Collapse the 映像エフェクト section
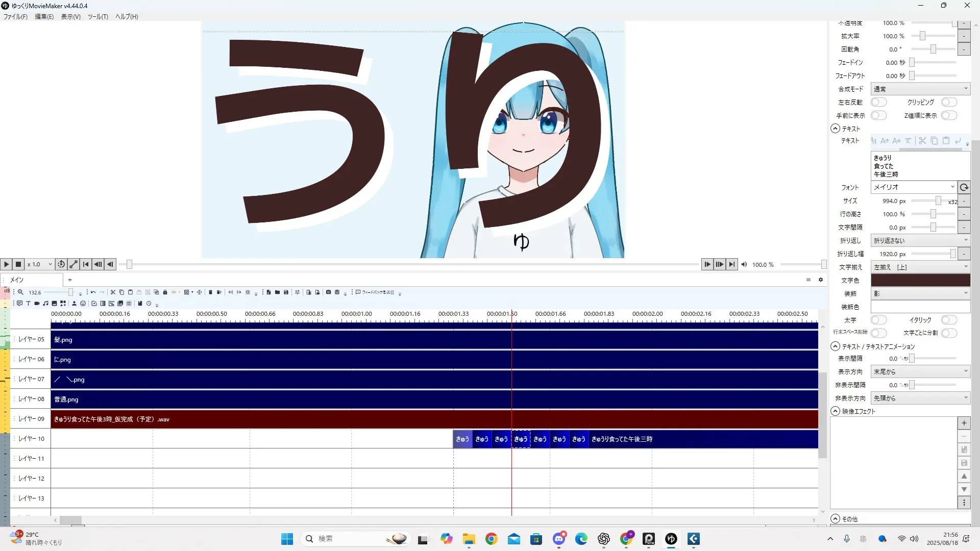The height and width of the screenshot is (551, 980). click(x=836, y=411)
